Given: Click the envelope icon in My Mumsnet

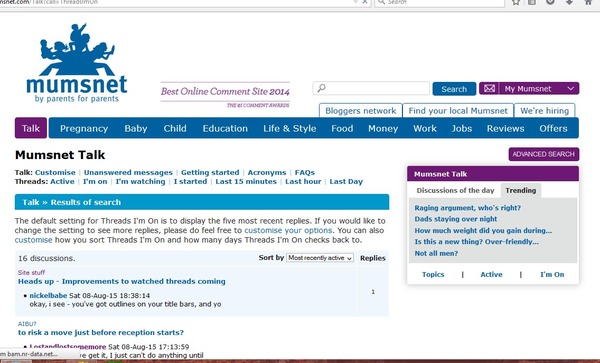Looking at the screenshot, I should click(x=489, y=89).
